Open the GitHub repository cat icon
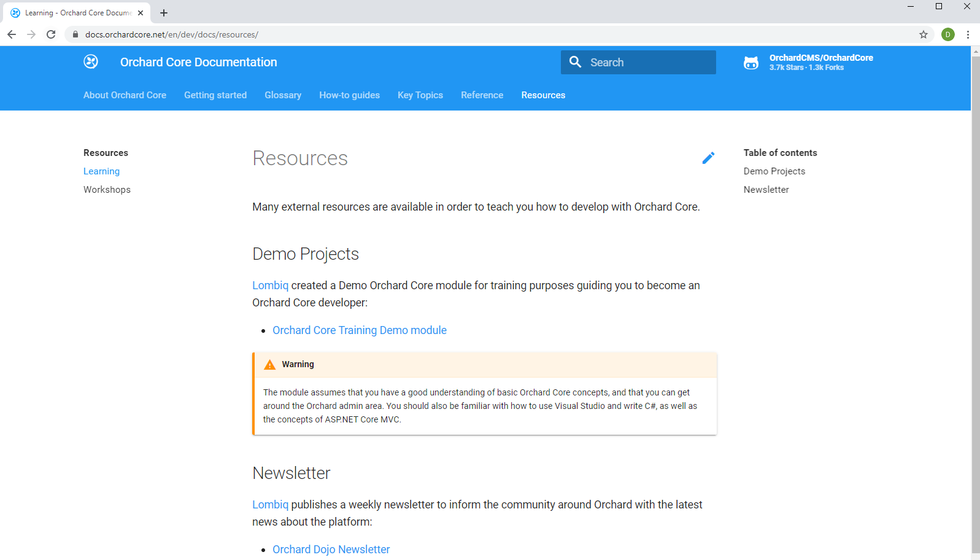The height and width of the screenshot is (560, 980). click(751, 63)
